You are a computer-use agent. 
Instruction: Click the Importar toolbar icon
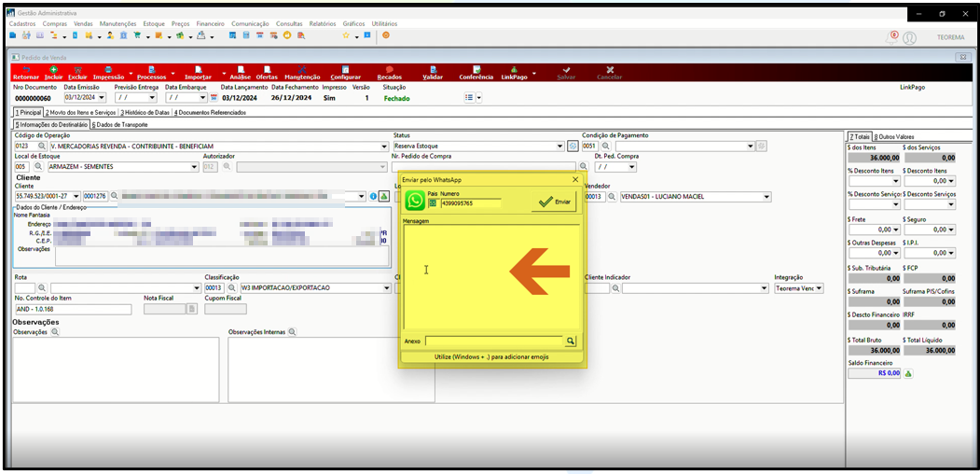tap(198, 69)
